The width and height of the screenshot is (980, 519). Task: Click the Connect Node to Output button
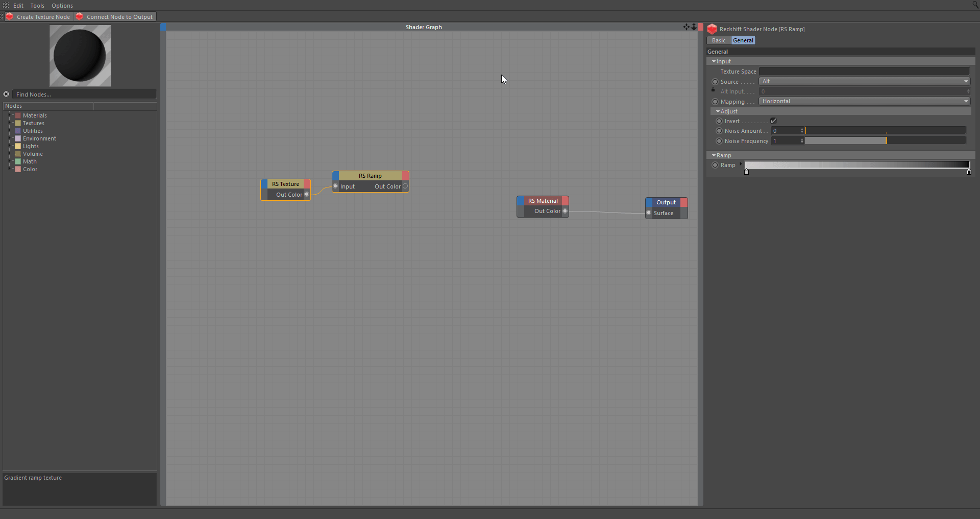[115, 17]
